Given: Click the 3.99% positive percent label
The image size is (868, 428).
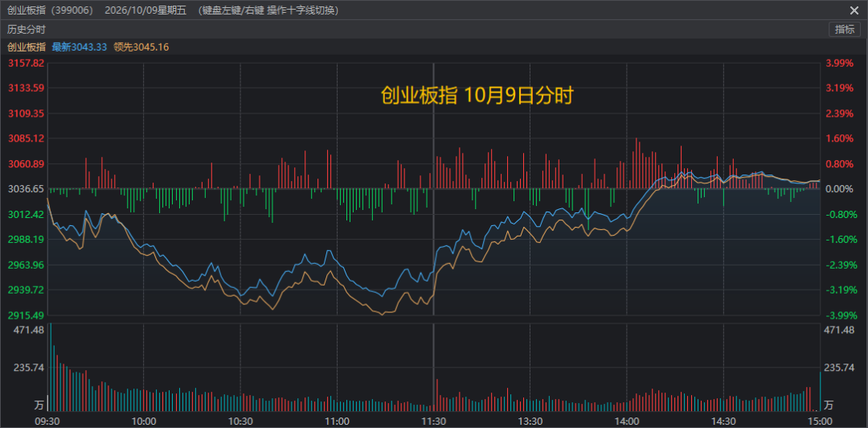Looking at the screenshot, I should (x=840, y=64).
